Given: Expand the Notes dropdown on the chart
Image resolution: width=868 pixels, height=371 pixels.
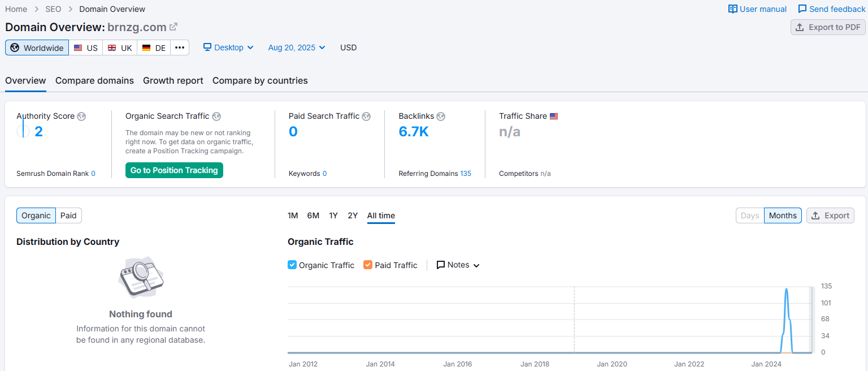Looking at the screenshot, I should pyautogui.click(x=458, y=265).
